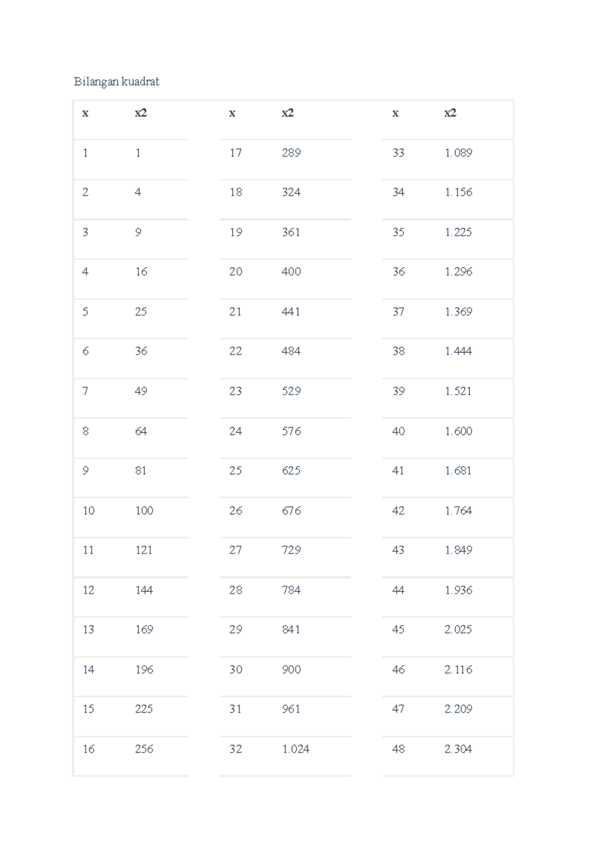Click the second 'x2' column header
613x868 pixels.
[288, 113]
